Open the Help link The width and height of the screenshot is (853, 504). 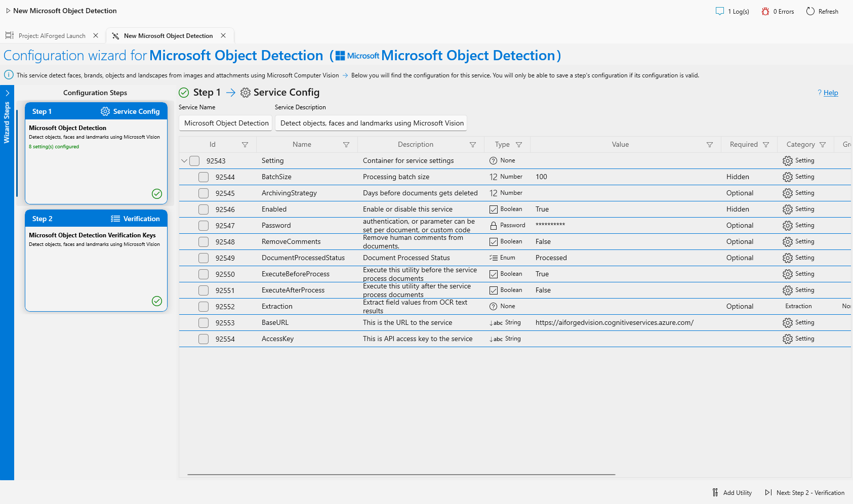830,93
